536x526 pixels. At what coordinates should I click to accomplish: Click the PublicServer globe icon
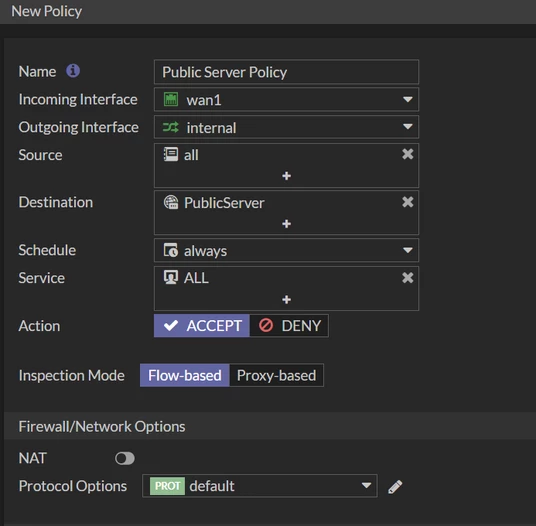pos(171,202)
